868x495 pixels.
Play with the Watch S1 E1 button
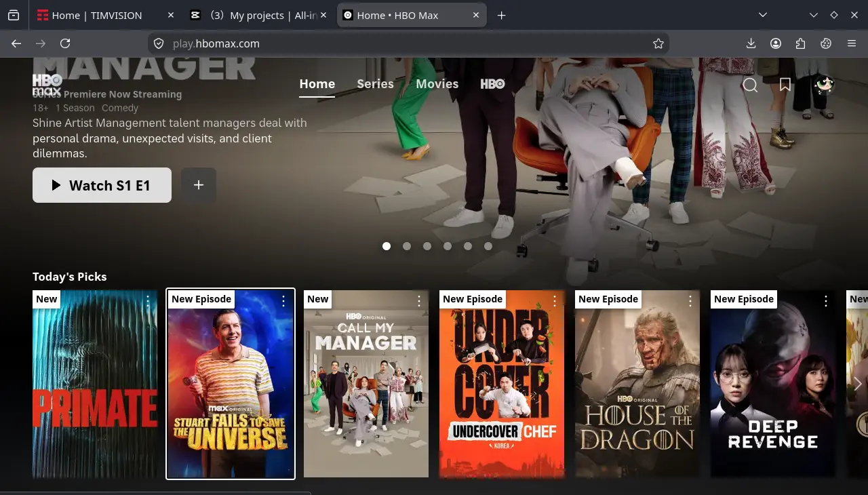102,185
